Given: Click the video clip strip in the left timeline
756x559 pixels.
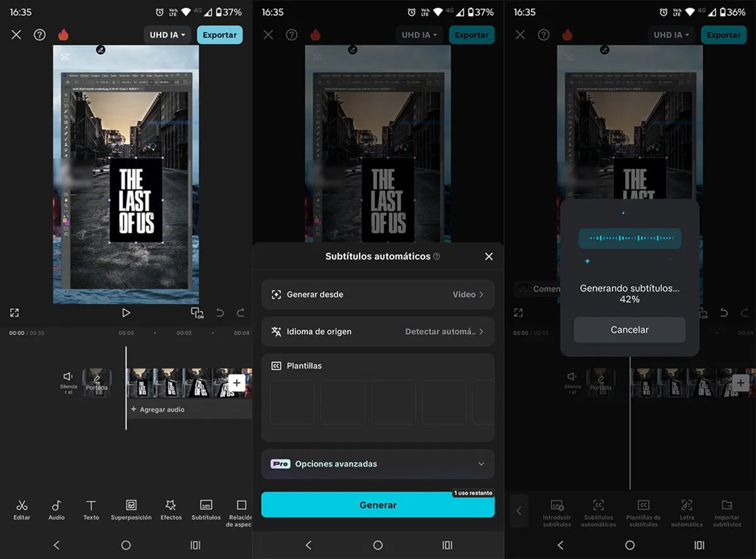Looking at the screenshot, I should (x=189, y=383).
